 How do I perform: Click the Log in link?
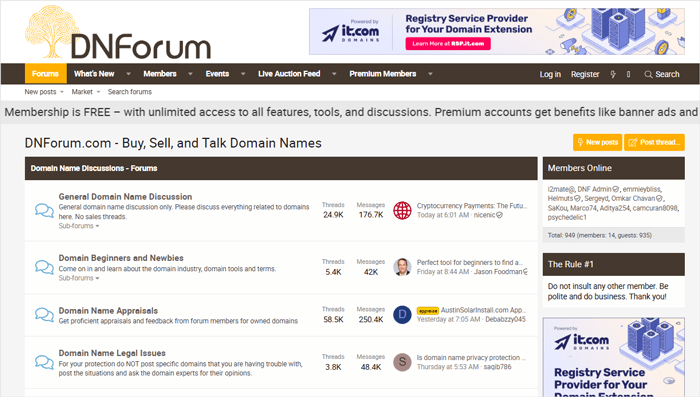pos(550,74)
